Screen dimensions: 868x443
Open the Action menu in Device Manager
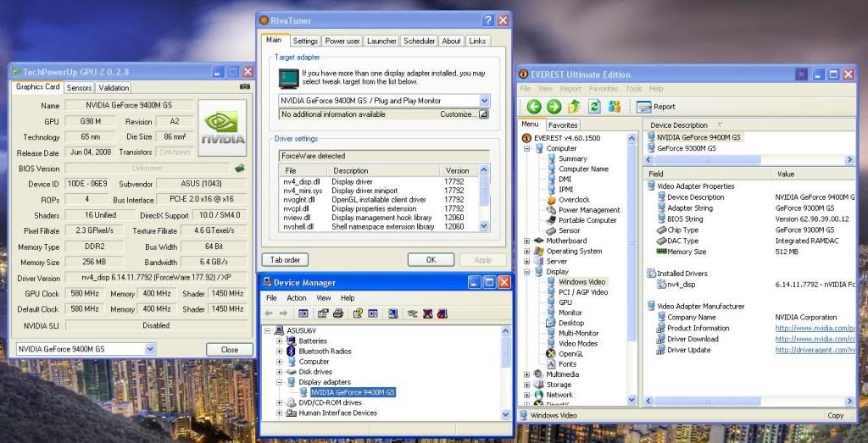[x=297, y=298]
